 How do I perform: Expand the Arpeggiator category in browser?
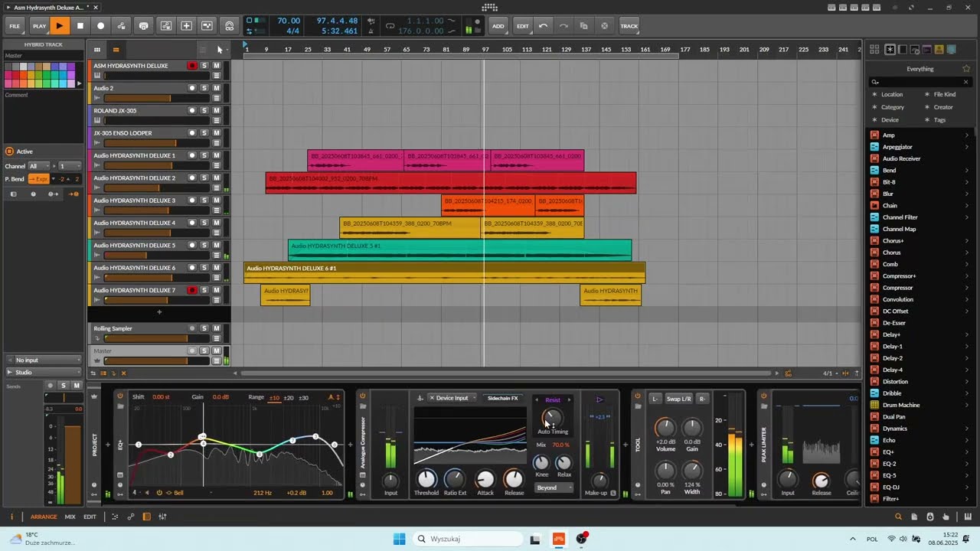click(967, 147)
